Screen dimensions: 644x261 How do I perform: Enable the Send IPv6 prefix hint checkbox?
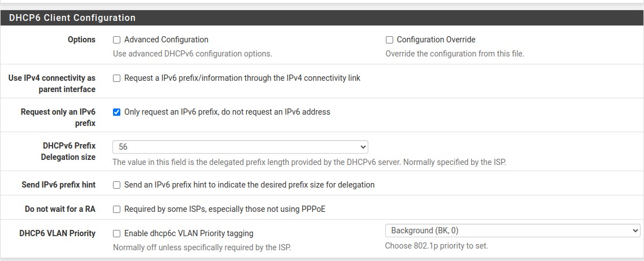(x=117, y=185)
